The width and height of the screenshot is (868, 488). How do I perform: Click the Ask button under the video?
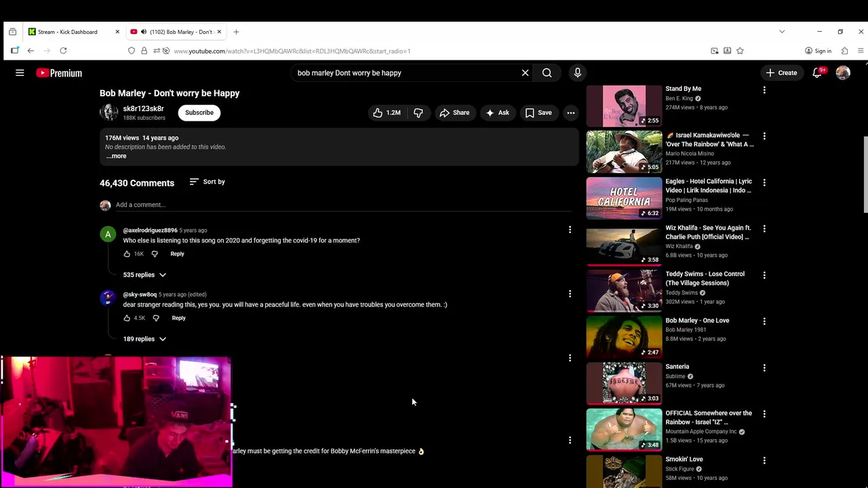pyautogui.click(x=497, y=113)
